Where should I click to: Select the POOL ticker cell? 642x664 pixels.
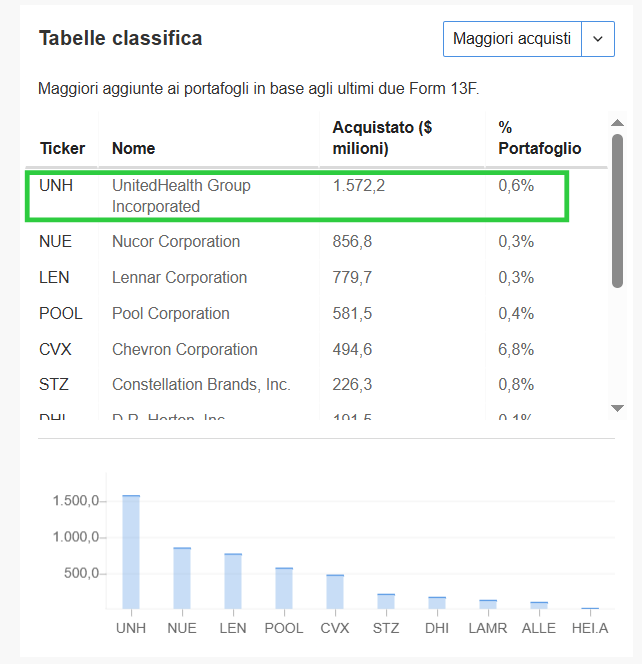[x=61, y=313]
